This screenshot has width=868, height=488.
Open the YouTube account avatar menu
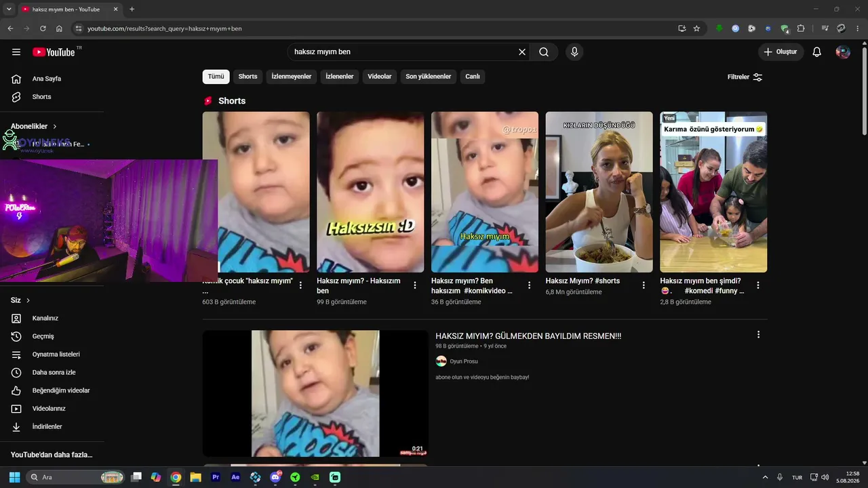click(x=843, y=52)
